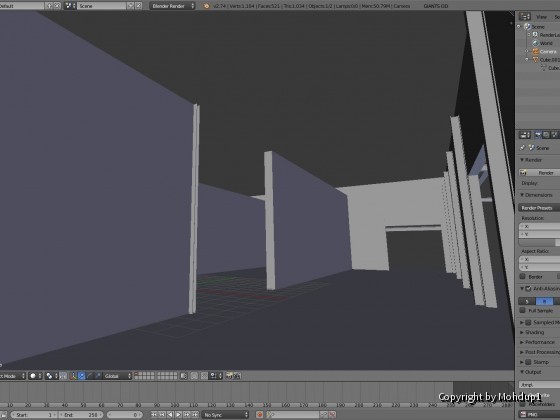The image size is (560, 420).
Task: Click OpenGL render image icon
Action: [x=229, y=376]
